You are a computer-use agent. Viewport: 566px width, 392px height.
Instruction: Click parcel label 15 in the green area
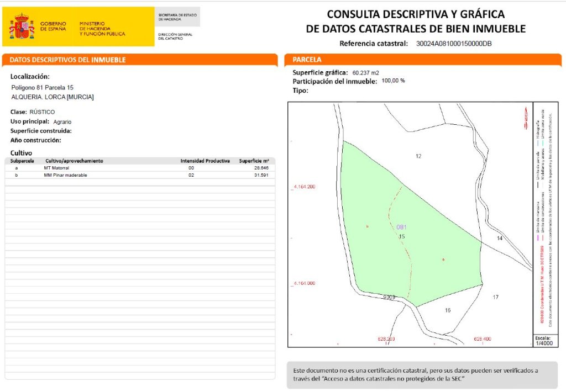(402, 236)
